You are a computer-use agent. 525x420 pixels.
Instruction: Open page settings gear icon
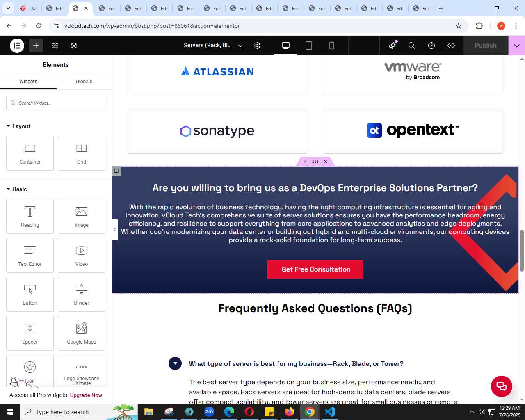[x=257, y=46]
